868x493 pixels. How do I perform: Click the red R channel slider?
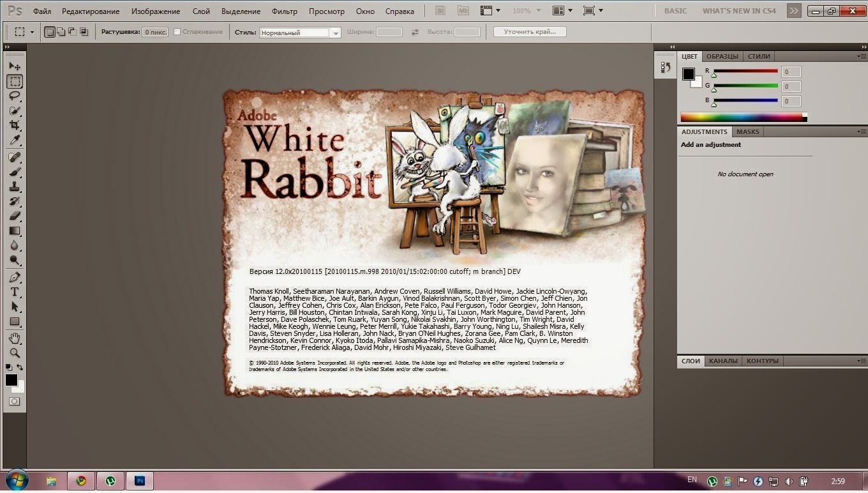pos(745,71)
